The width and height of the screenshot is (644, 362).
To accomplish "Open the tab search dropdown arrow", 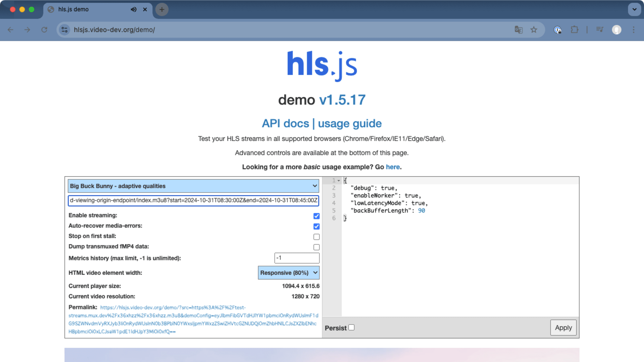I will coord(634,9).
